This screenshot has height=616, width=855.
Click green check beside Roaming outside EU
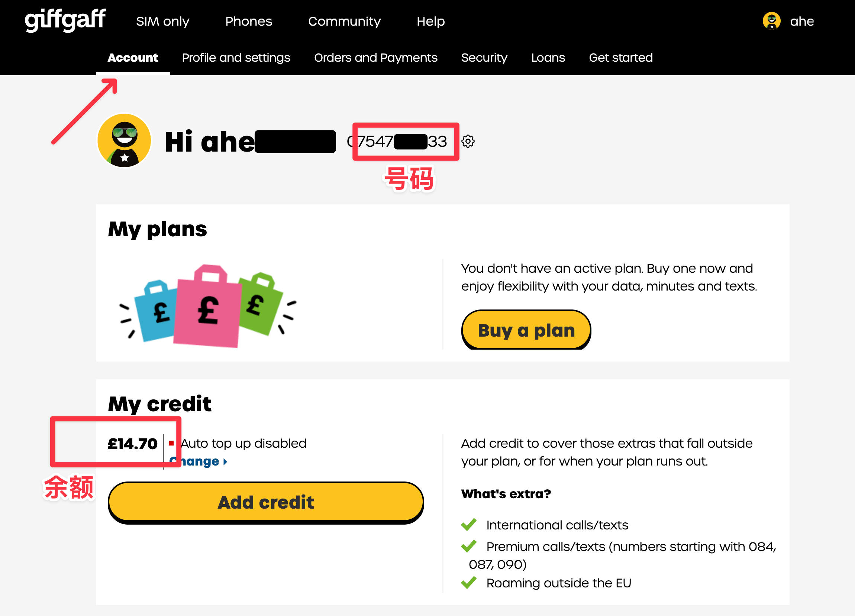click(469, 583)
